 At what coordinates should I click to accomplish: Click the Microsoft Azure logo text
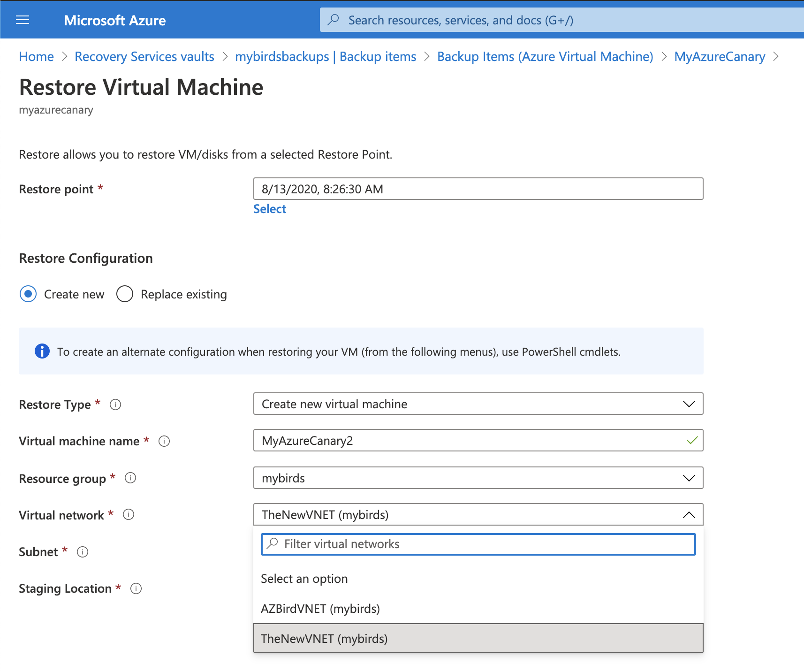tap(115, 20)
